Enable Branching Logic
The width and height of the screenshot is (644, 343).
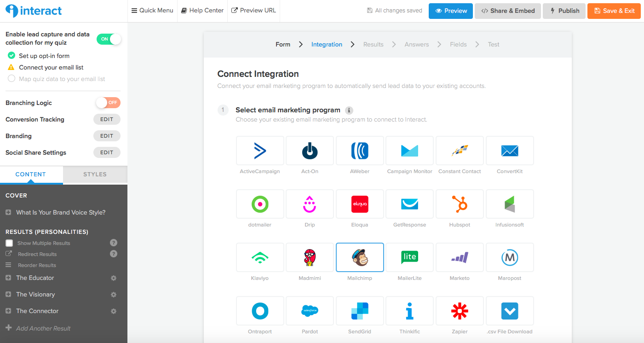click(x=108, y=103)
